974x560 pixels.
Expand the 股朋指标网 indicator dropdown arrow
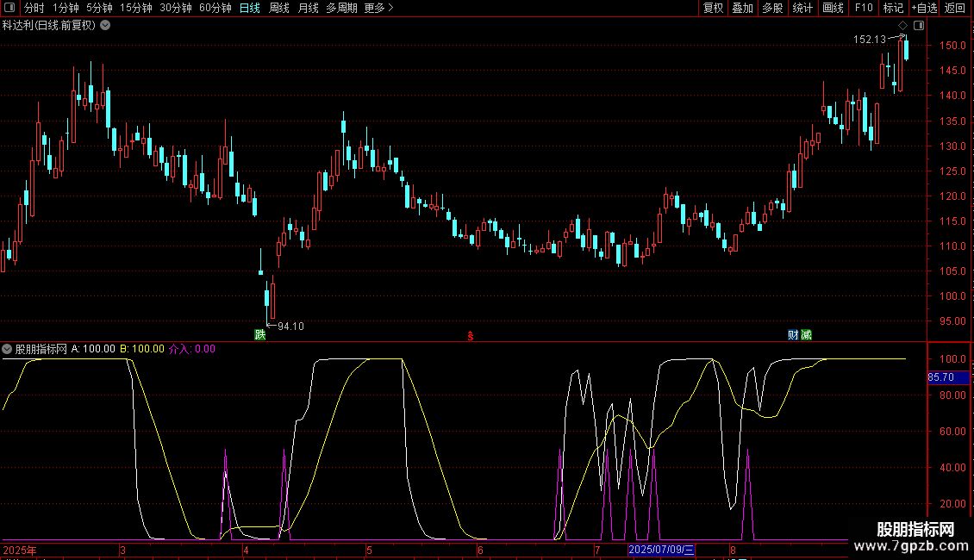(8, 349)
